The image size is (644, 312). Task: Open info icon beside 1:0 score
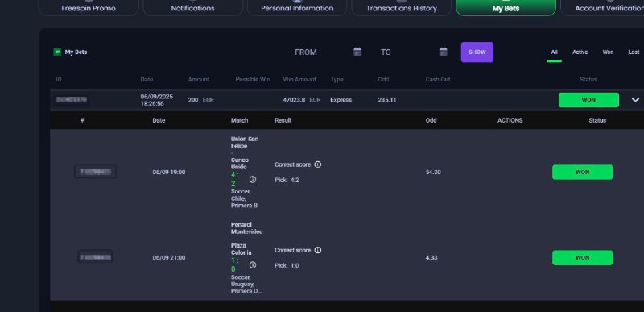pos(253,265)
